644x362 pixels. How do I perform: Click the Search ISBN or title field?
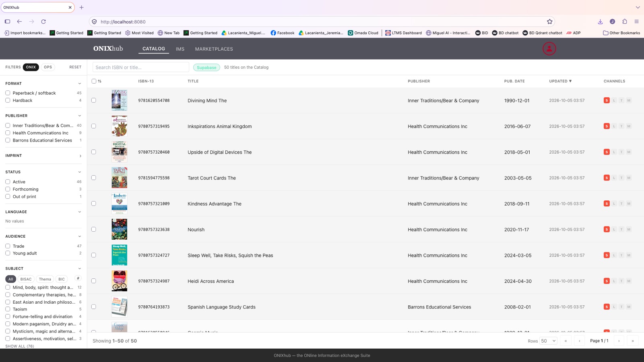141,67
